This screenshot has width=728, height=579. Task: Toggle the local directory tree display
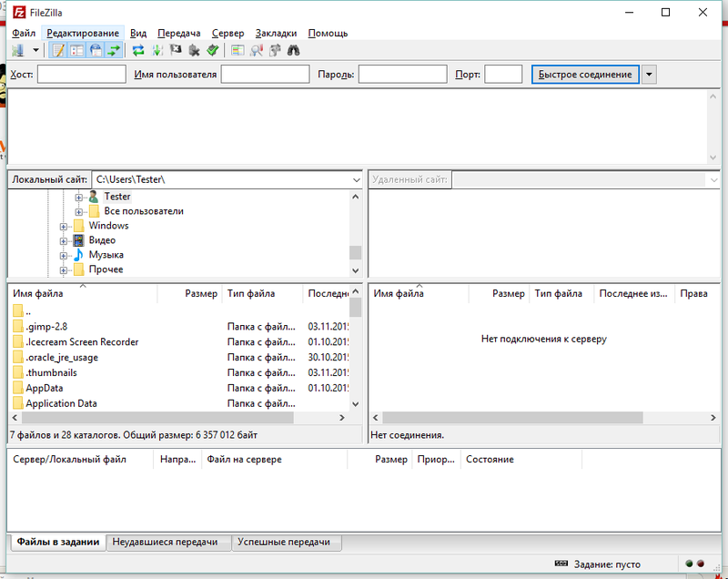click(x=77, y=50)
